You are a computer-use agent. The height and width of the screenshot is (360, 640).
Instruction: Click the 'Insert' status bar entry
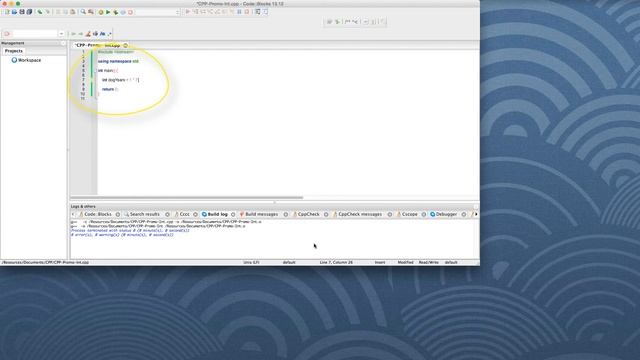380,262
